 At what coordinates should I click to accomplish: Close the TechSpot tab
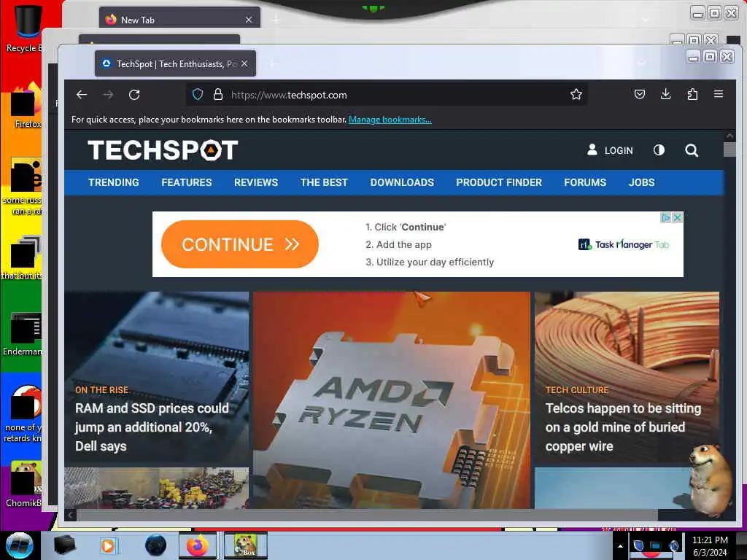(x=244, y=63)
